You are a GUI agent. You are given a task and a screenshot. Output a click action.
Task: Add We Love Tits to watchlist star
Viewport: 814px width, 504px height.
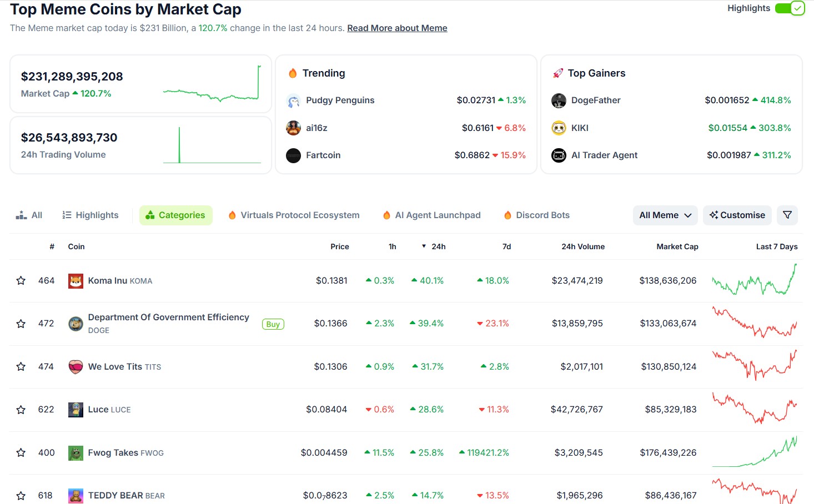[21, 367]
